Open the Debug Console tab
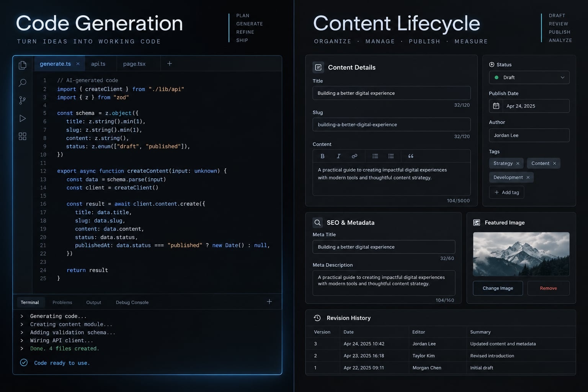This screenshot has height=392, width=588. point(132,302)
